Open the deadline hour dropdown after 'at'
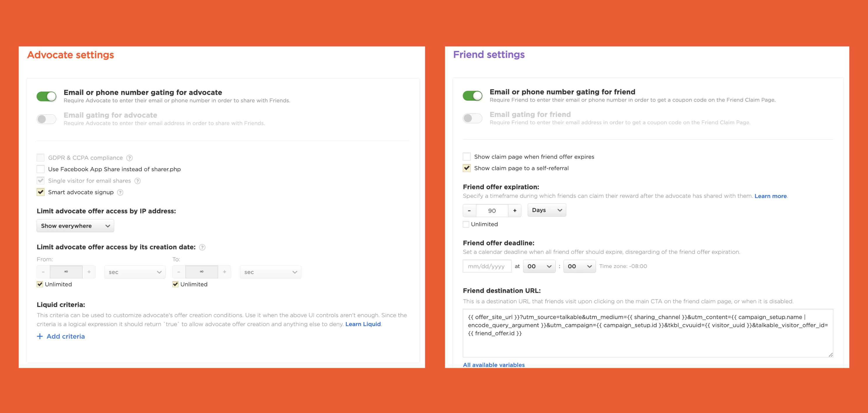 tap(539, 266)
